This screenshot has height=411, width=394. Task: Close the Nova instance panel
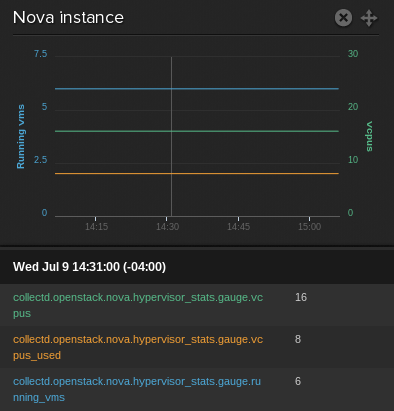tap(343, 18)
